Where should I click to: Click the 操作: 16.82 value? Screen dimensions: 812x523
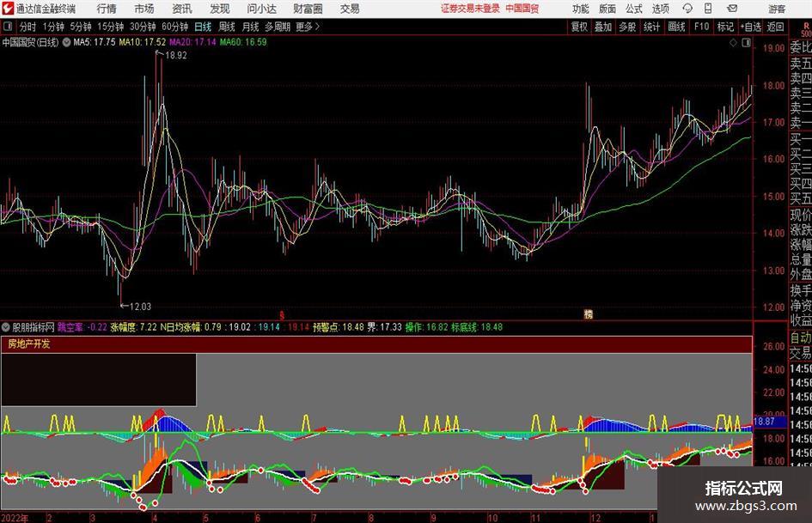click(x=427, y=327)
